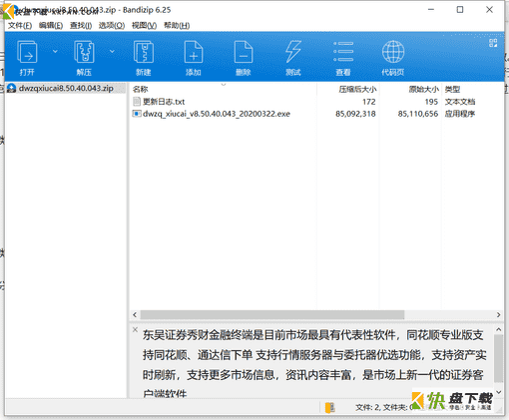Select dwzq_xiucai_v8.50.40.043_20200322.exe
Image resolution: width=509 pixels, height=420 pixels.
[217, 114]
